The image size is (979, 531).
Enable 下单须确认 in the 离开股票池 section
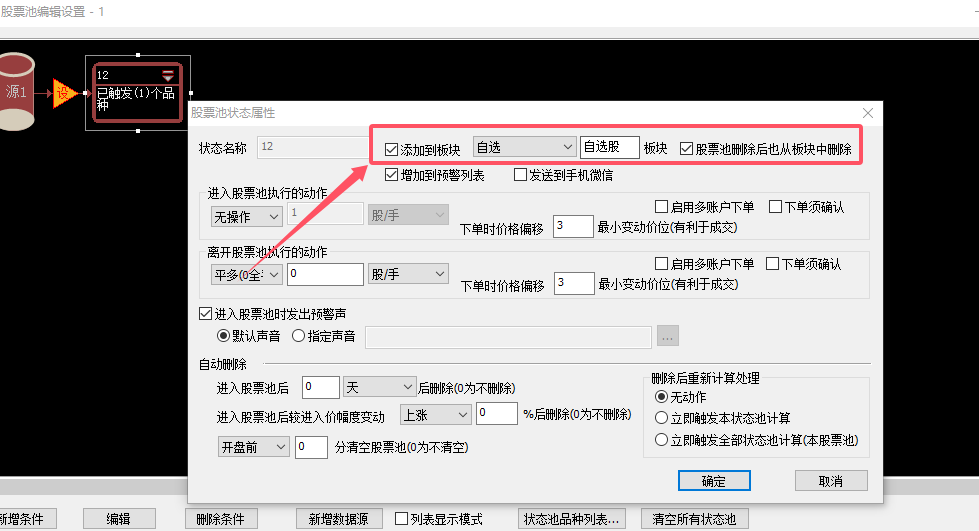point(772,264)
